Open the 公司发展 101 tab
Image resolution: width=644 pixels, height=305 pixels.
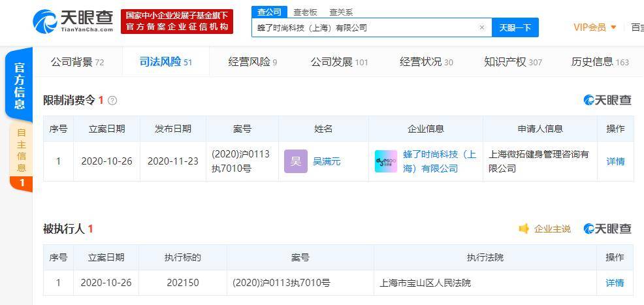tap(339, 62)
